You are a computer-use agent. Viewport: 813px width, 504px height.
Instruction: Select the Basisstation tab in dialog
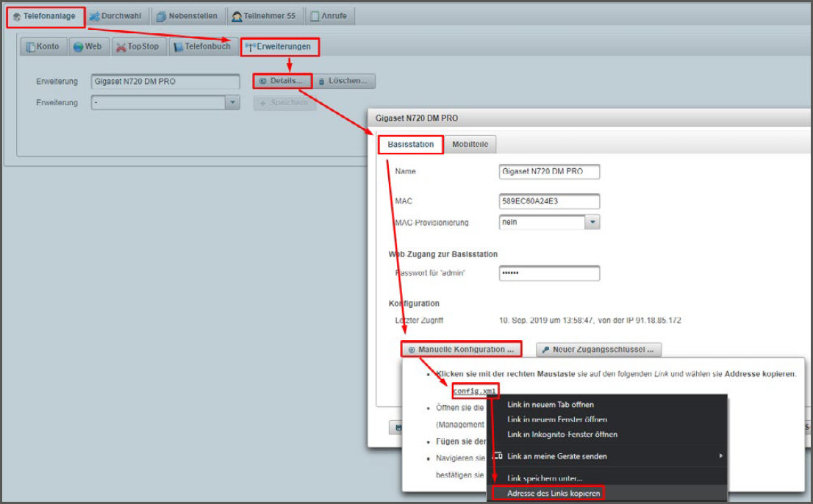(x=411, y=145)
